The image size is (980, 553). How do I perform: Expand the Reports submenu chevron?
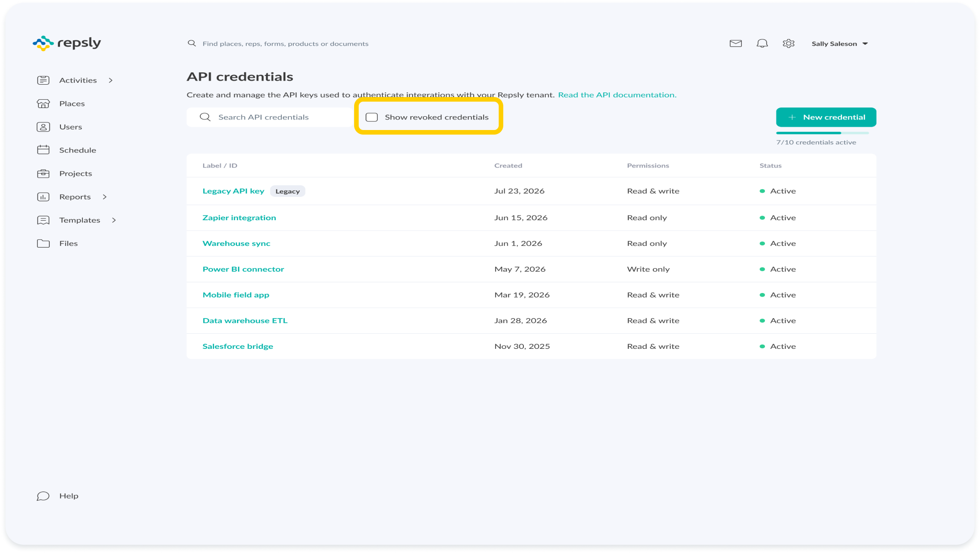(x=105, y=197)
